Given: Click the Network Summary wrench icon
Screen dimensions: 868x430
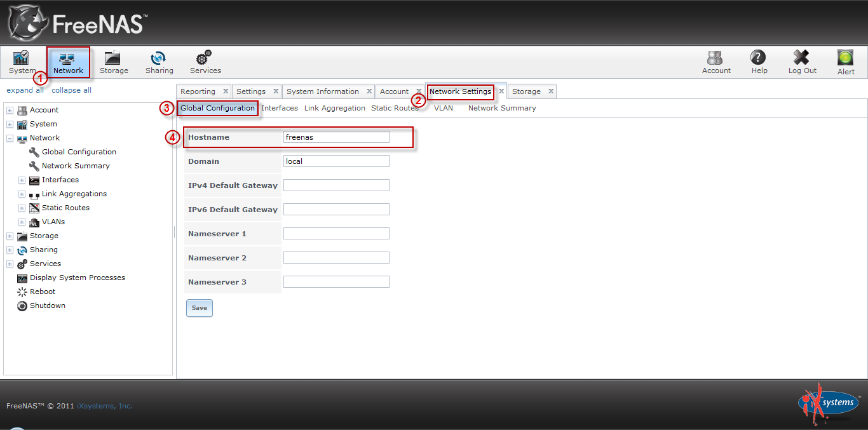Looking at the screenshot, I should pos(34,166).
